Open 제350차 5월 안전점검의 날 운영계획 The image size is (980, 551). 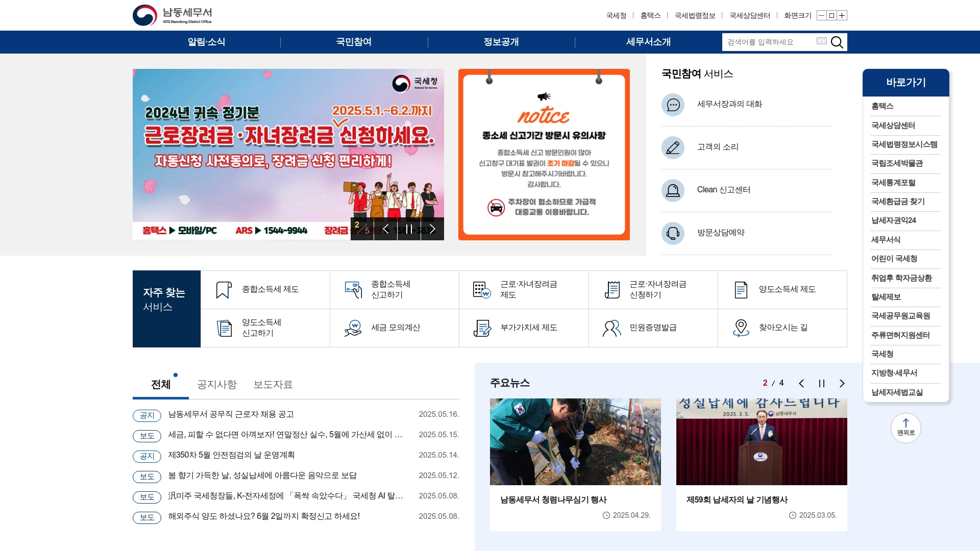(x=231, y=455)
